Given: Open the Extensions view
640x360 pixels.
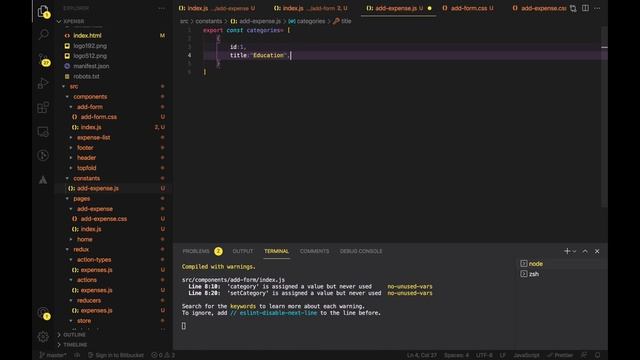Looking at the screenshot, I should pyautogui.click(x=43, y=107).
